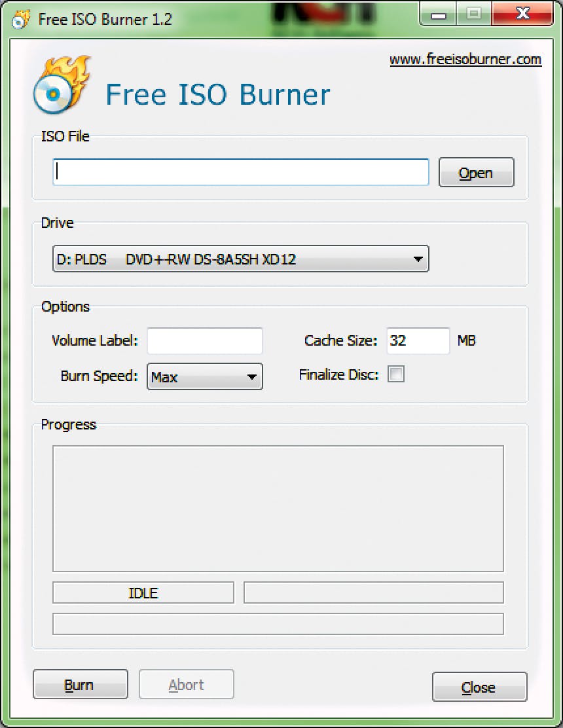The height and width of the screenshot is (728, 563).
Task: Click the 'Finalize Disc:' label
Action: [x=339, y=374]
